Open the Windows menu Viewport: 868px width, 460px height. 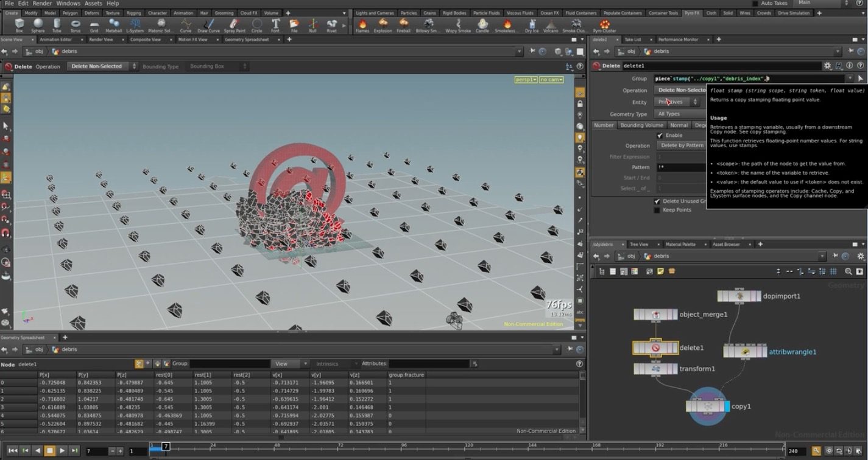68,3
